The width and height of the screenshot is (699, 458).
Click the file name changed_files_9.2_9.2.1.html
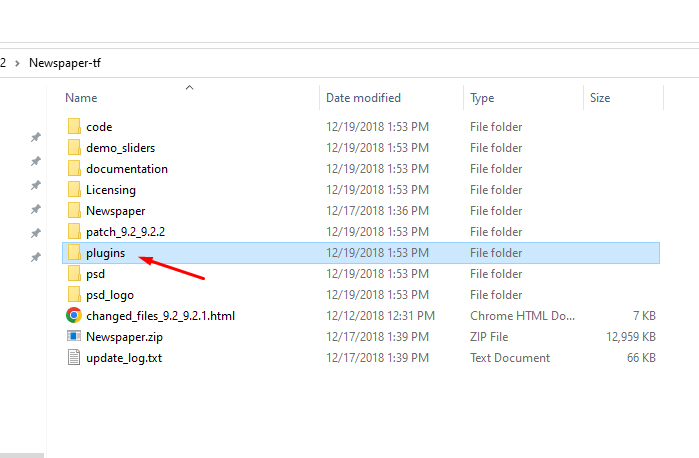(x=160, y=316)
